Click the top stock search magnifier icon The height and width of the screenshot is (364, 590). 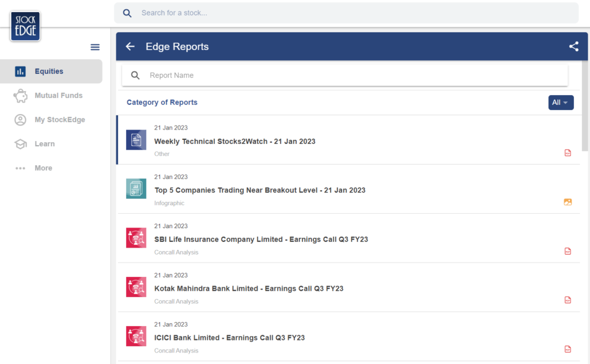127,13
